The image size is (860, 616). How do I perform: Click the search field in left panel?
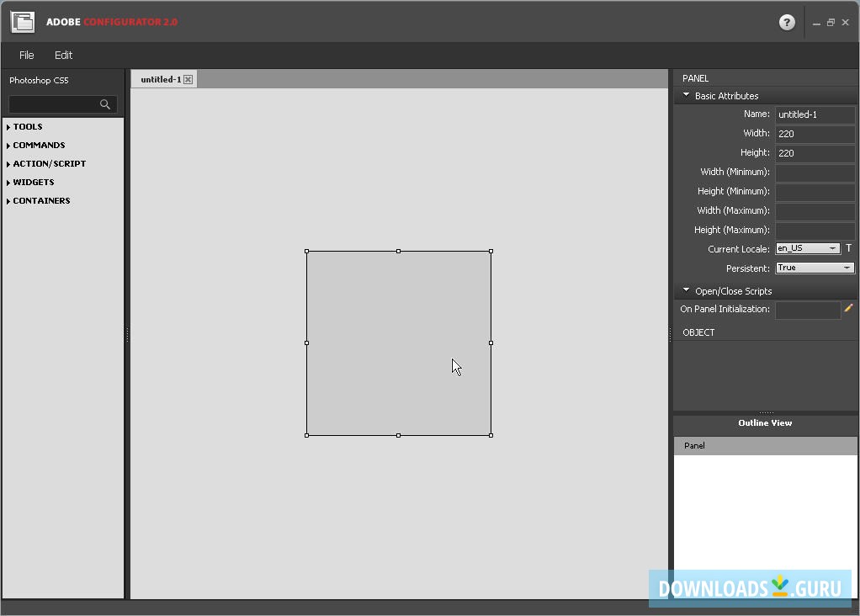[62, 104]
